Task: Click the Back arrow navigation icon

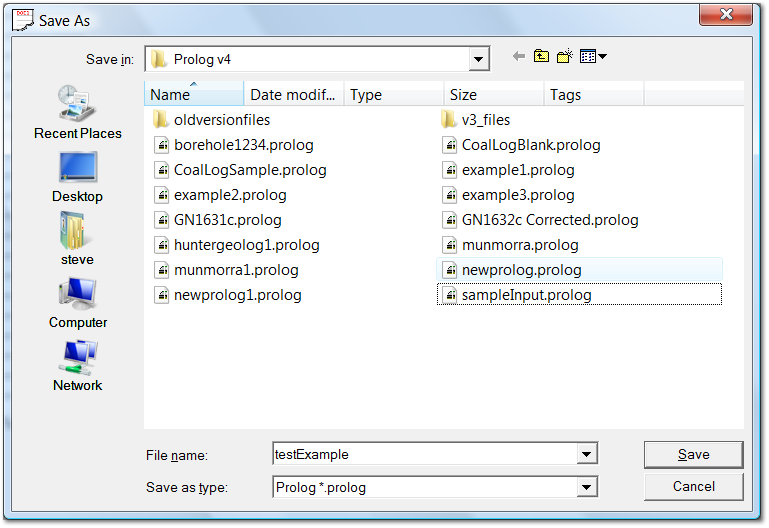Action: click(518, 58)
